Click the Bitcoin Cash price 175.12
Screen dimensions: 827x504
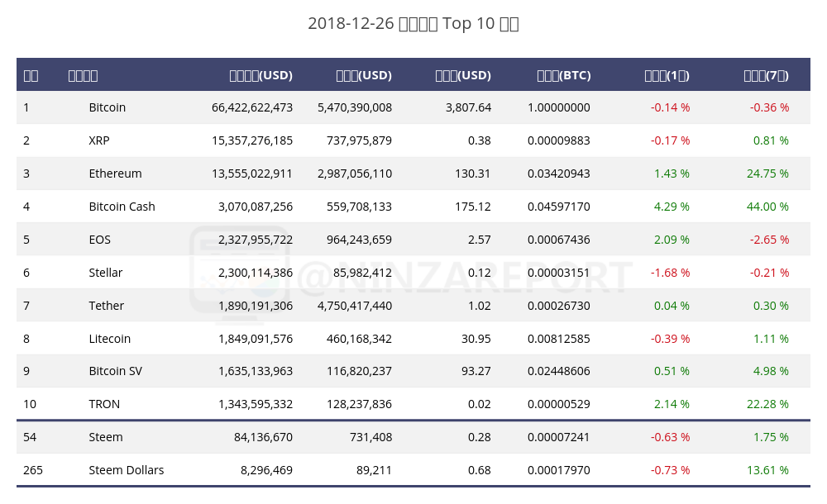472,207
